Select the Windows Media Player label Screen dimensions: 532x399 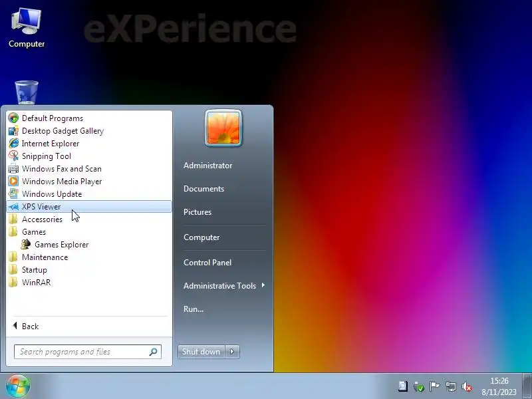62,182
